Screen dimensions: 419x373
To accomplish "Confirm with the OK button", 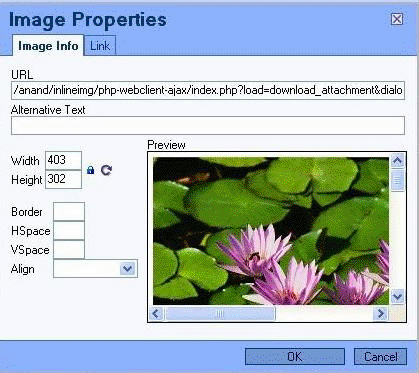I will [x=295, y=357].
